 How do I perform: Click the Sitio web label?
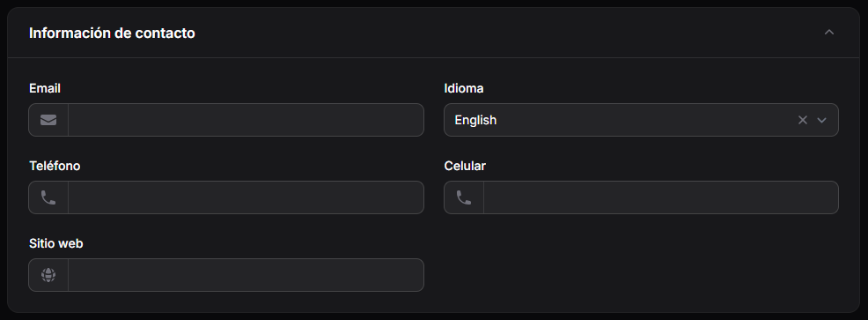[x=56, y=243]
